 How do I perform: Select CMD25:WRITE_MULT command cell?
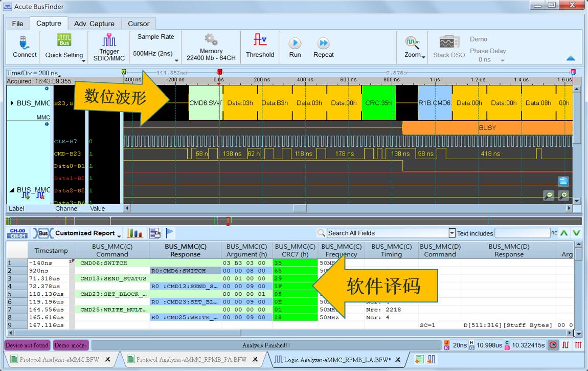pyautogui.click(x=112, y=310)
